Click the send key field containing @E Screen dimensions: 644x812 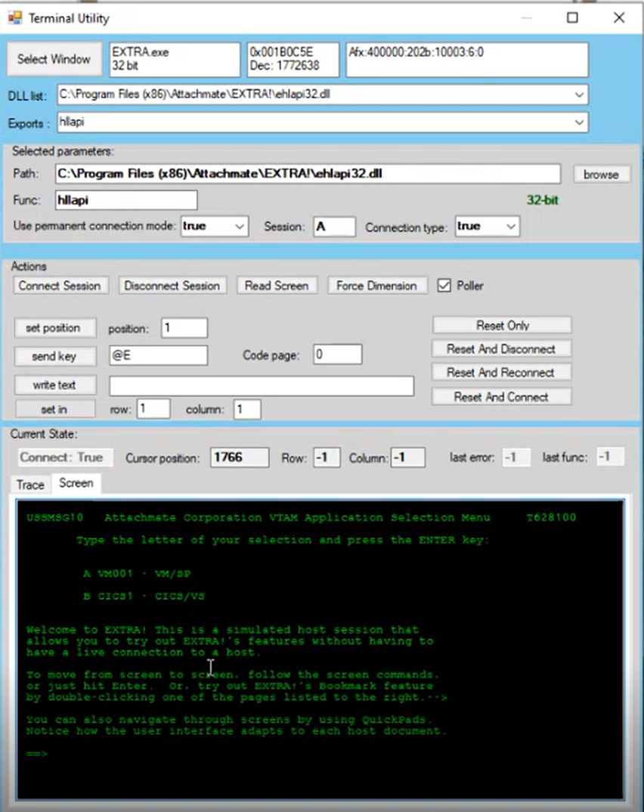[159, 355]
